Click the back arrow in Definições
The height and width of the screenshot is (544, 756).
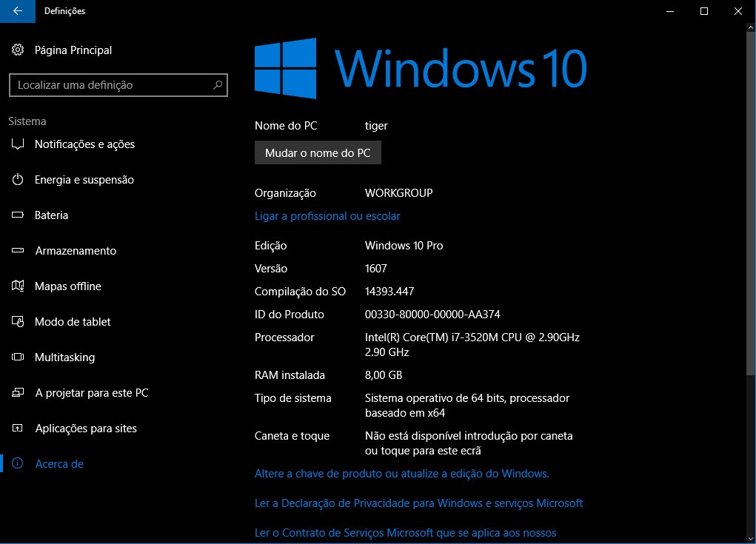click(17, 11)
